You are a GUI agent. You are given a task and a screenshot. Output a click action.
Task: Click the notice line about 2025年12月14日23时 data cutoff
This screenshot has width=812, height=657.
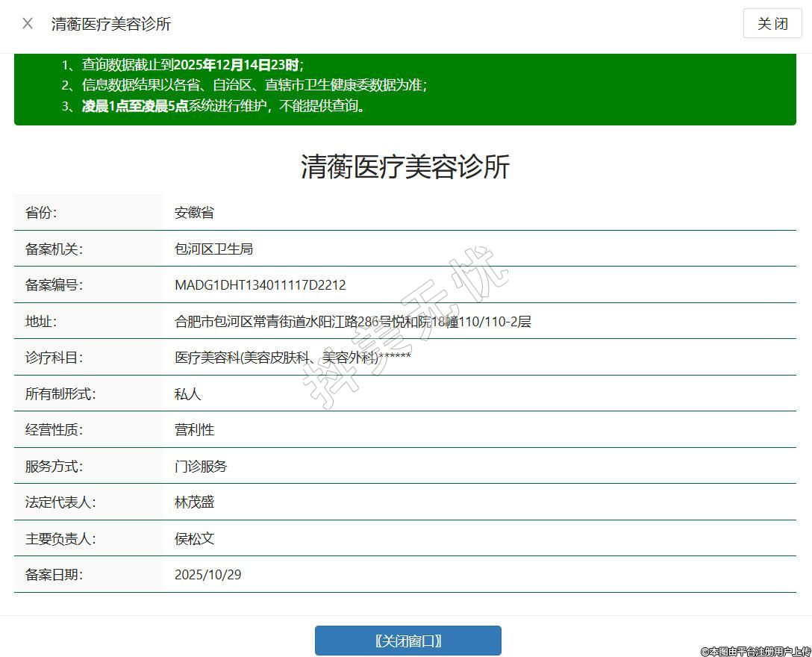click(193, 65)
